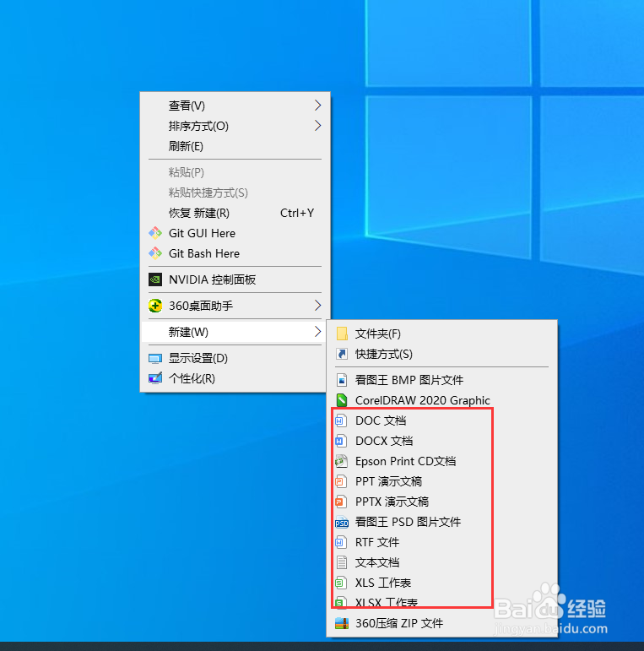Click 看图王 BMP 图片文件 text
Screen dimensions: 644x651
(x=409, y=380)
